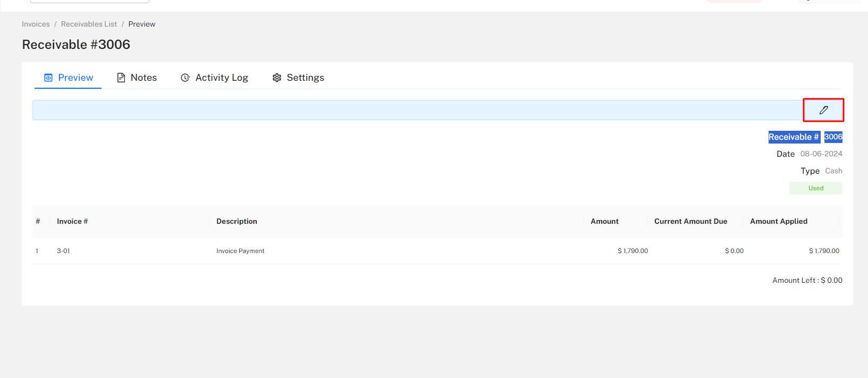
Task: Click the Description column header
Action: pyautogui.click(x=237, y=221)
